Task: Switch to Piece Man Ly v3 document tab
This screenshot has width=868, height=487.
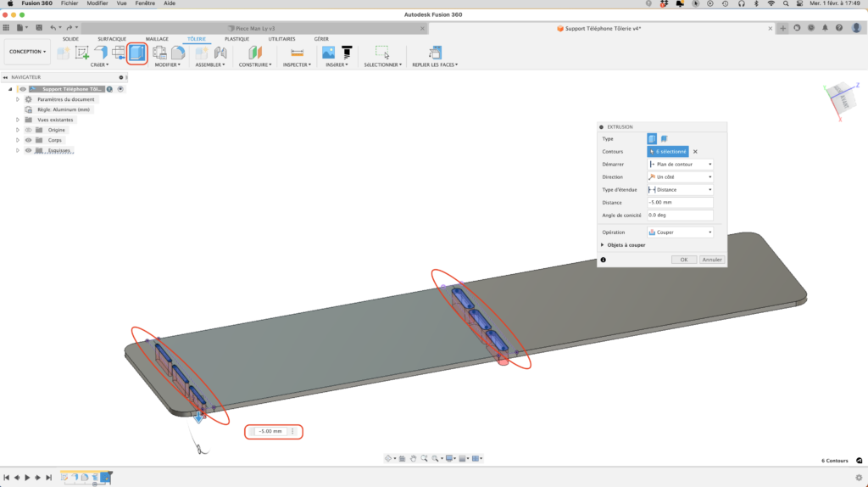Action: tap(254, 28)
